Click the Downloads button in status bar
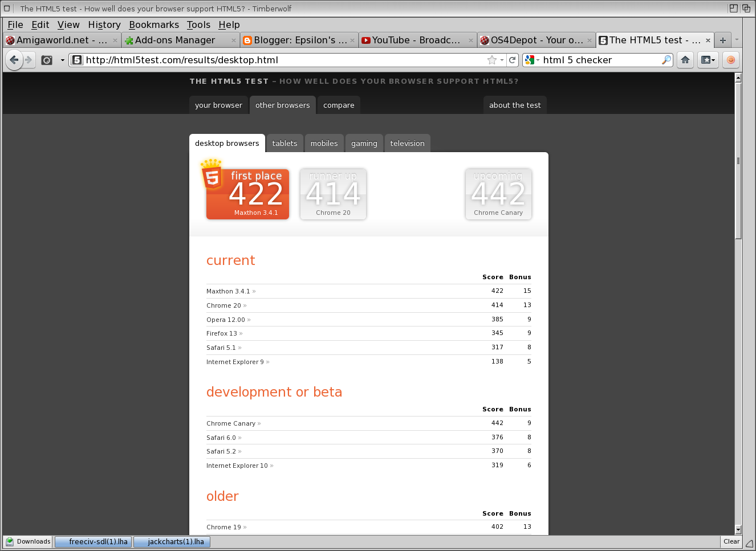This screenshot has width=756, height=551. tap(28, 541)
